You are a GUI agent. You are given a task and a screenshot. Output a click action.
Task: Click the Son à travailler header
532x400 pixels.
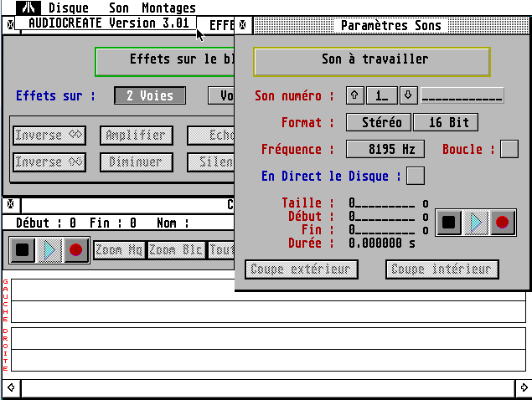click(x=372, y=61)
